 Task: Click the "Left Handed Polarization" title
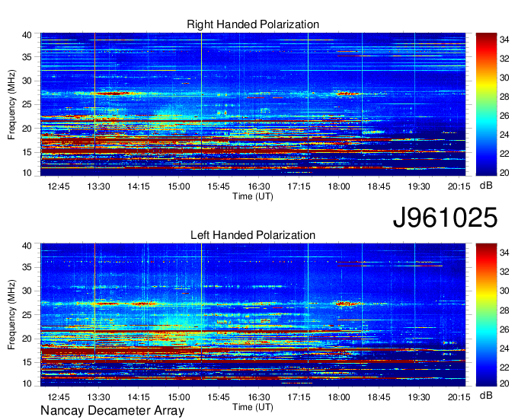[253, 235]
